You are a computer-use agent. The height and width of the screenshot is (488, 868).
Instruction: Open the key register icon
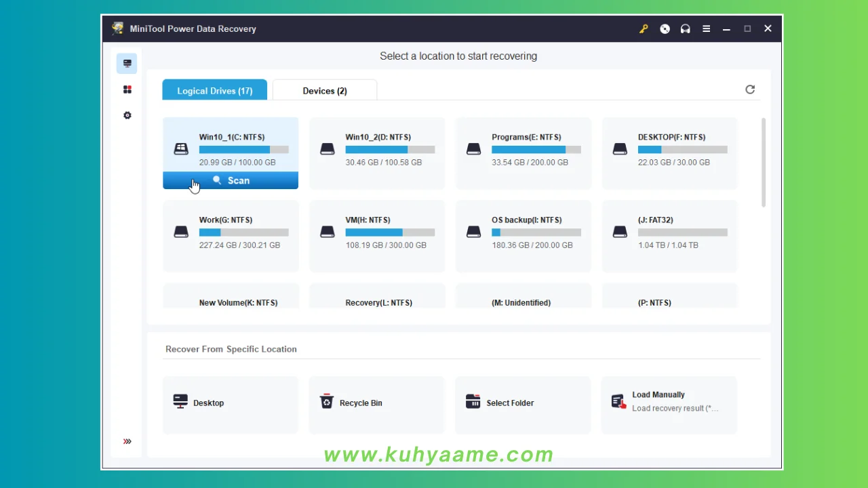tap(644, 28)
